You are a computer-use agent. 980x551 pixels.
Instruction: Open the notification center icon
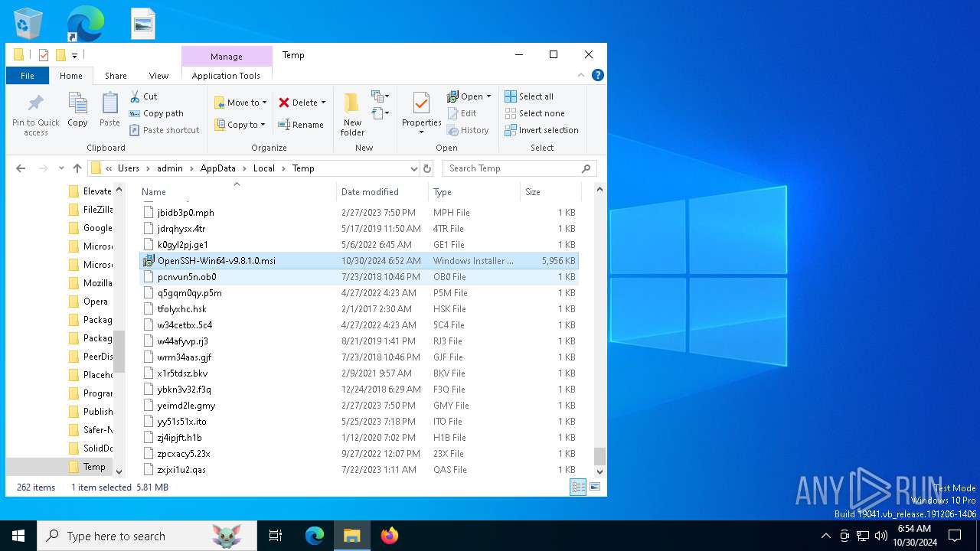pos(955,536)
